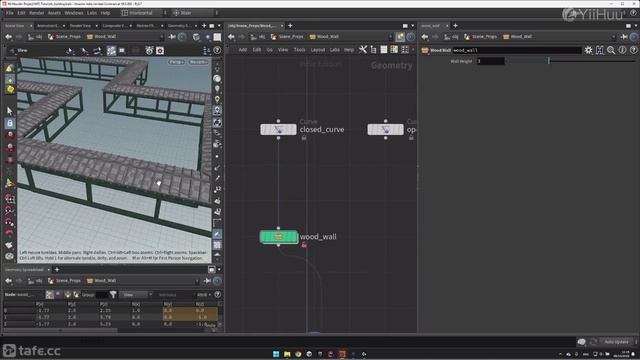Viewport: 640px width, 360px height.
Task: Open the Persp camera menu in viewport
Action: [x=177, y=62]
